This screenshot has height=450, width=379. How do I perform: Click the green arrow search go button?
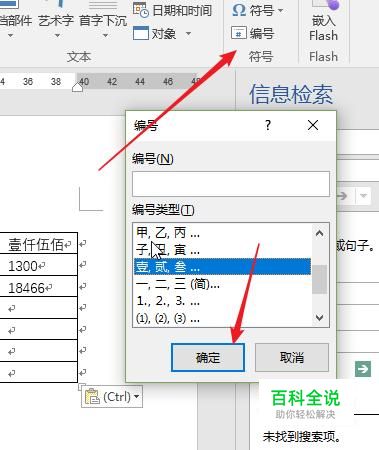click(x=363, y=369)
